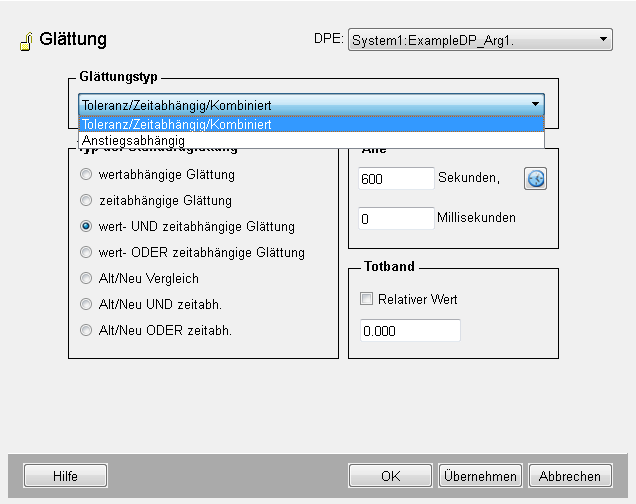
Task: Cancel with the Abbrechen button
Action: click(570, 476)
